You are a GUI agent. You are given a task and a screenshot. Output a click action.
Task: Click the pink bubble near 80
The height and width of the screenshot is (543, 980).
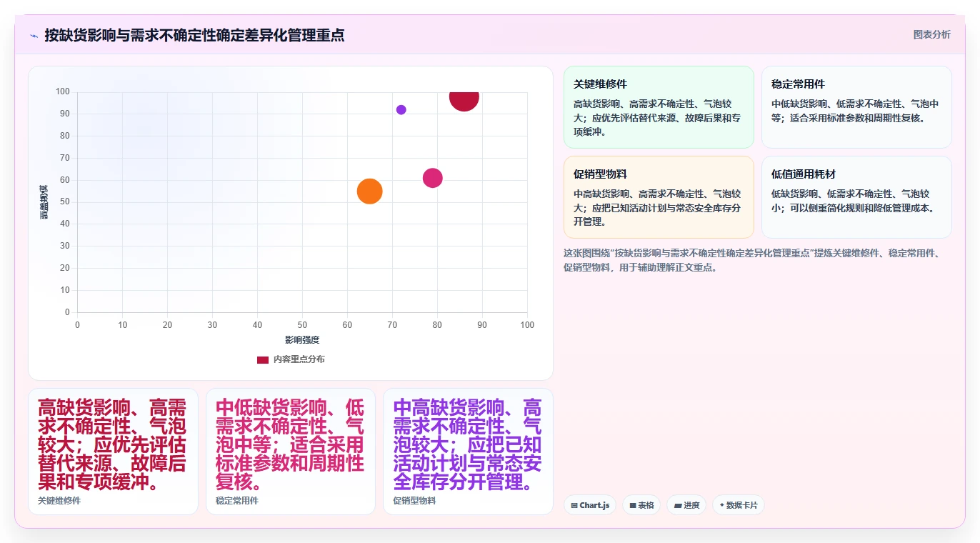coord(433,178)
